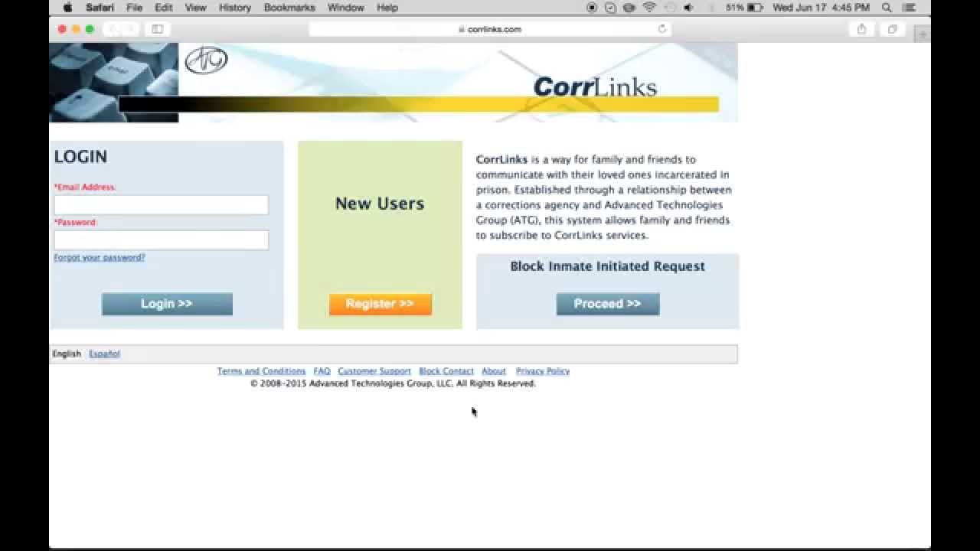Select the English language option

67,354
